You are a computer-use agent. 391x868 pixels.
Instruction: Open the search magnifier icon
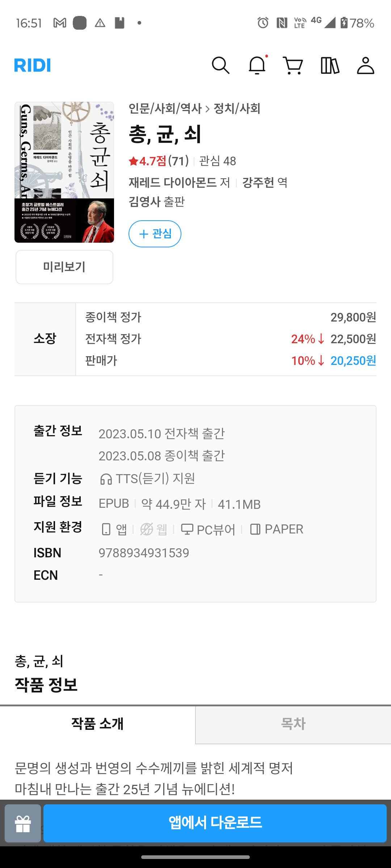220,65
